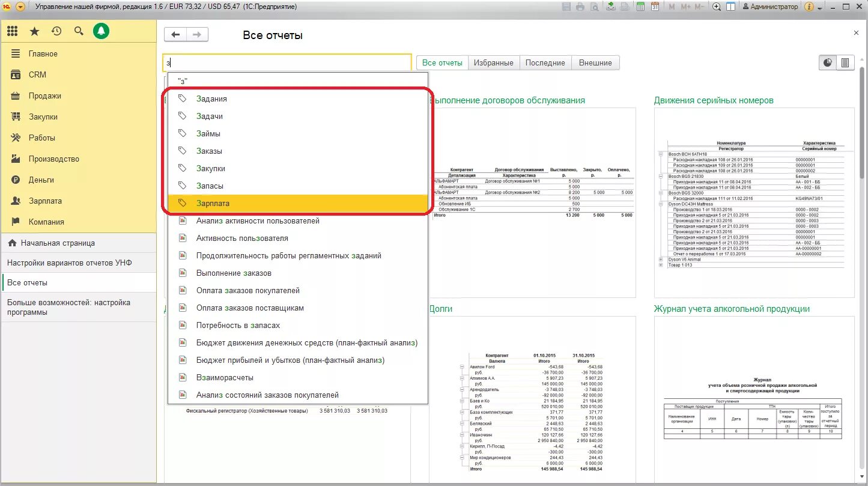Screen dimensions: 868x486
Task: Open the CRM section
Action: 78,74
